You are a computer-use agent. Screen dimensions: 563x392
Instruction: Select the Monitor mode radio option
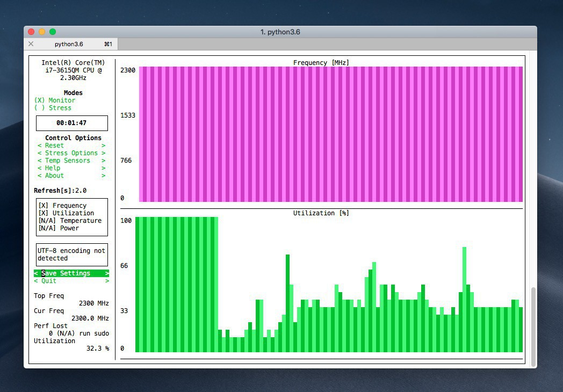pyautogui.click(x=55, y=100)
